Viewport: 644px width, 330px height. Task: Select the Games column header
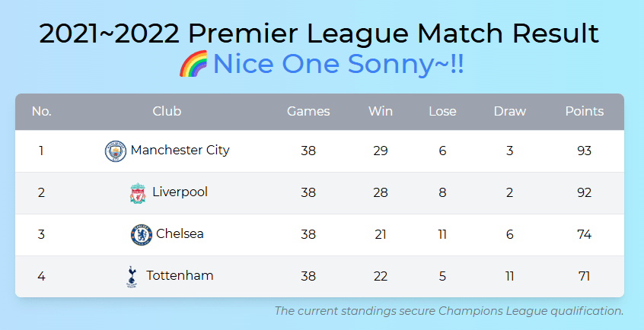coord(308,111)
